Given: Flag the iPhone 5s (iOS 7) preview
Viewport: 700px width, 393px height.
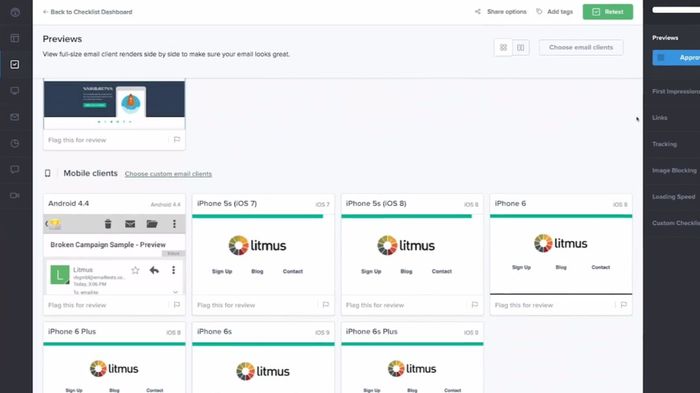Looking at the screenshot, I should coord(325,305).
